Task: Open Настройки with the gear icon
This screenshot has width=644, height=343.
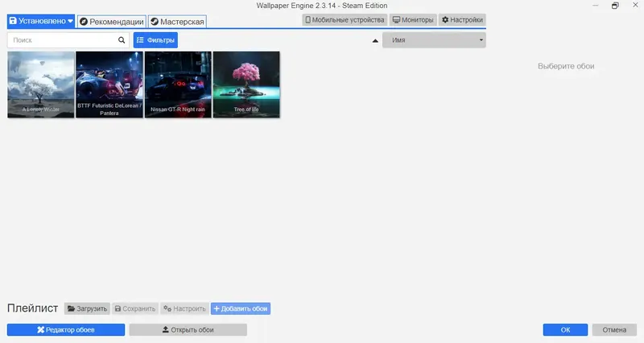Action: click(462, 19)
